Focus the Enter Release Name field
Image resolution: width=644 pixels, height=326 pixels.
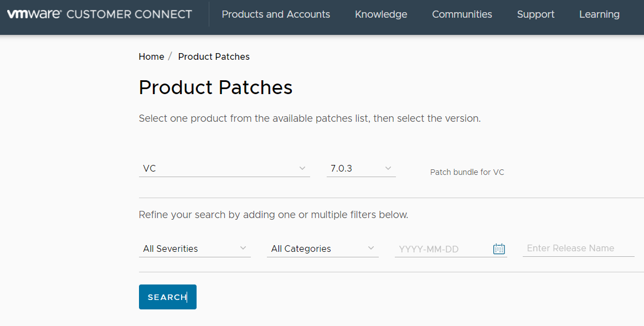578,249
